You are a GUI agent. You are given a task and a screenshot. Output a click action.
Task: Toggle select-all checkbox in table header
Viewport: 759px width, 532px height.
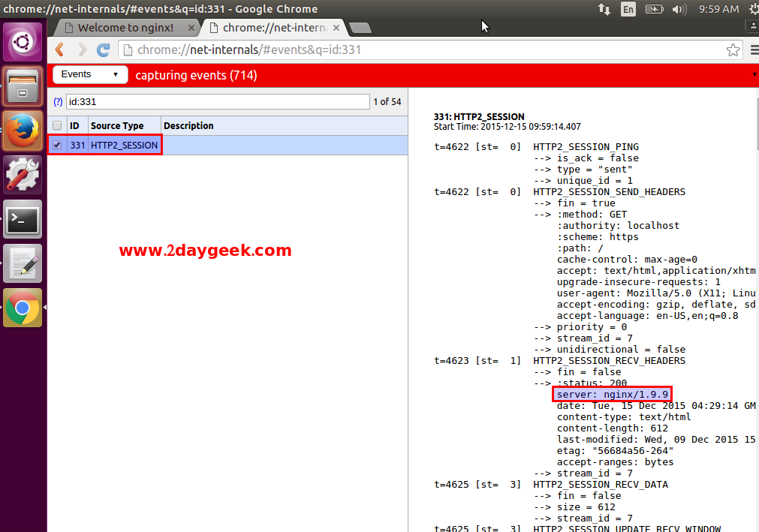click(x=57, y=126)
